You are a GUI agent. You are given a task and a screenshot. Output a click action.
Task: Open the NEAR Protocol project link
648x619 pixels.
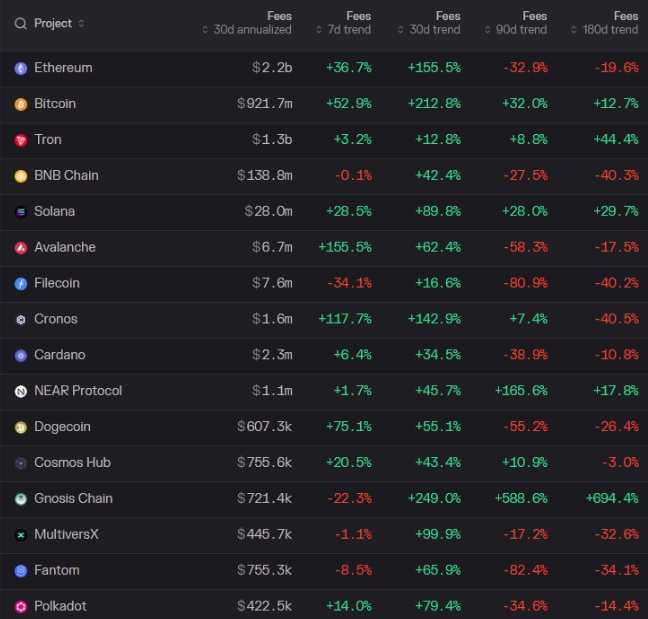[x=78, y=390]
